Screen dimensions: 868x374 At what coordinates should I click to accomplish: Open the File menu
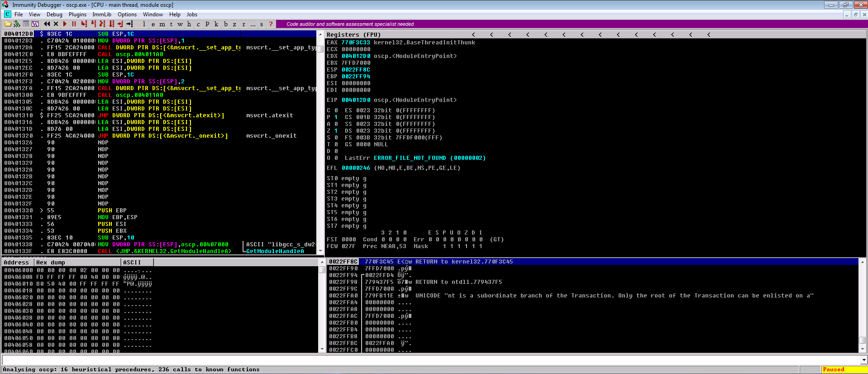point(19,14)
